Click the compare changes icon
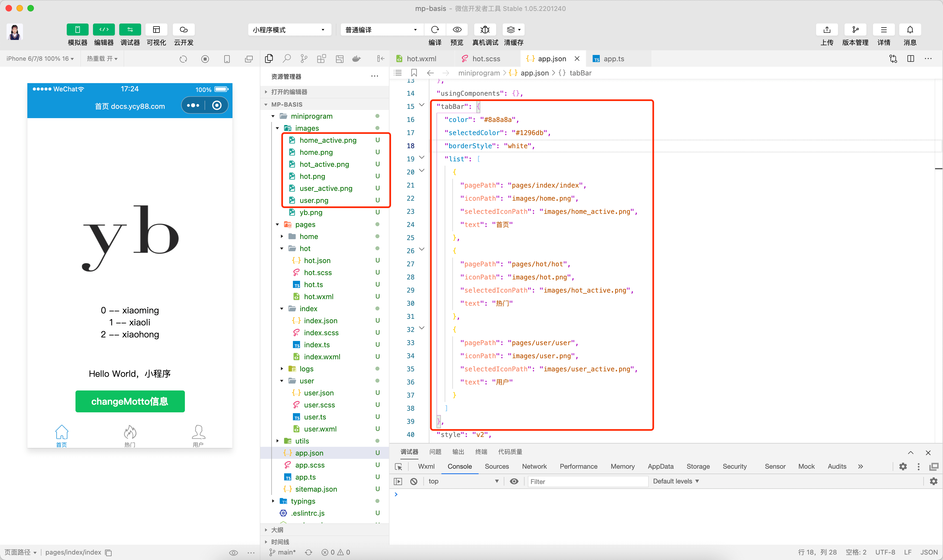The width and height of the screenshot is (943, 560). click(x=893, y=59)
